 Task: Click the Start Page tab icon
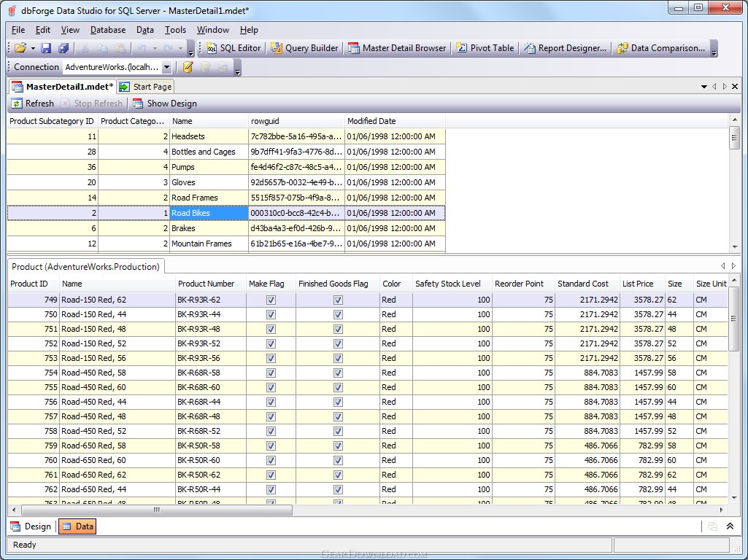(x=125, y=87)
